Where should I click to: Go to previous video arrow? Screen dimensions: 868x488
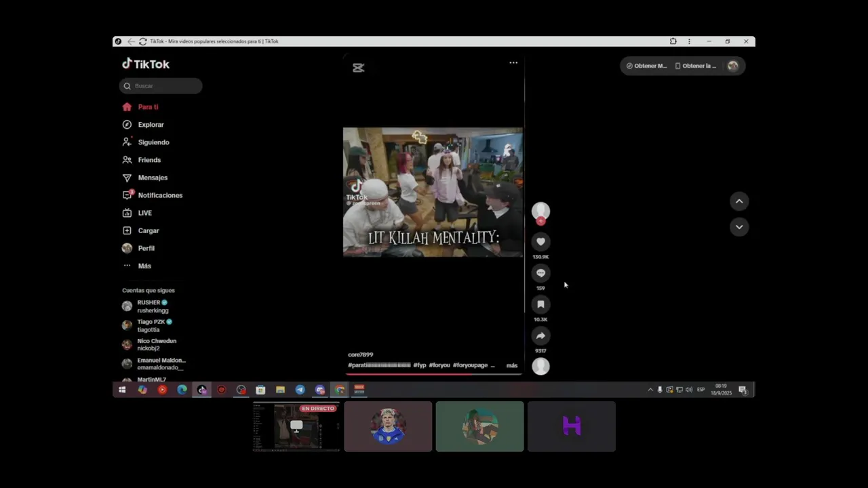(739, 201)
